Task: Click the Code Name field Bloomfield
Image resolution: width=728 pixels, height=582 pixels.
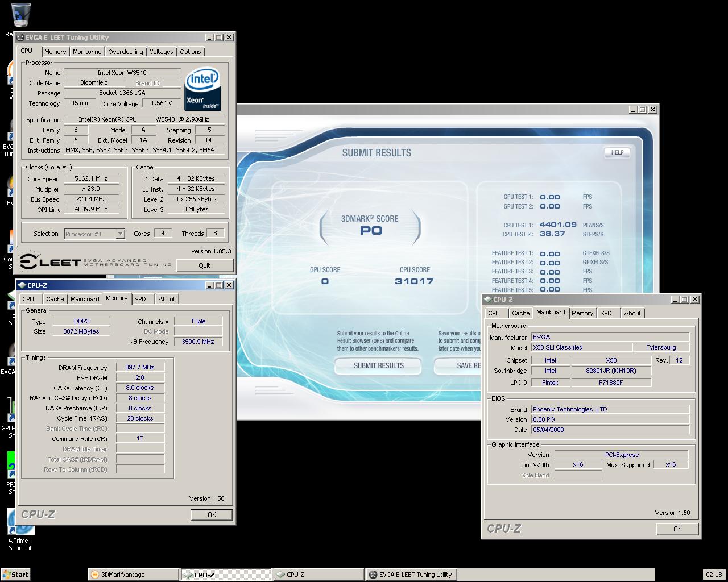Action: [94, 83]
